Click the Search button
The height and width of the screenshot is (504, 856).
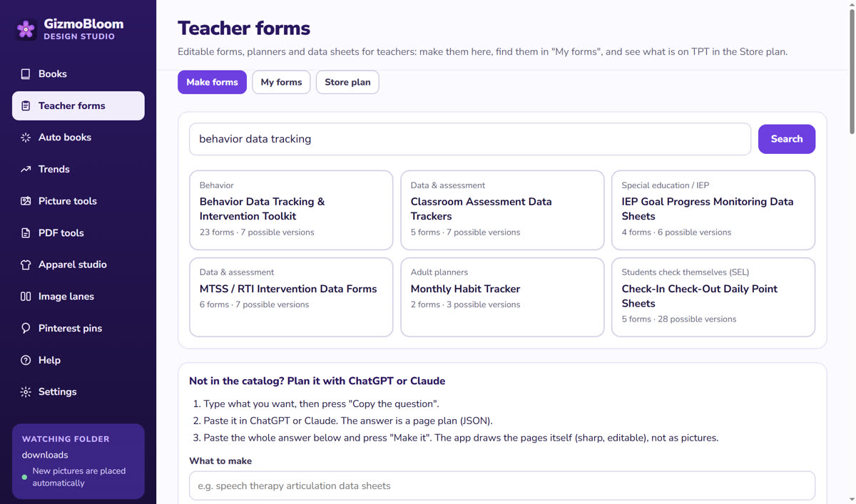pyautogui.click(x=787, y=139)
